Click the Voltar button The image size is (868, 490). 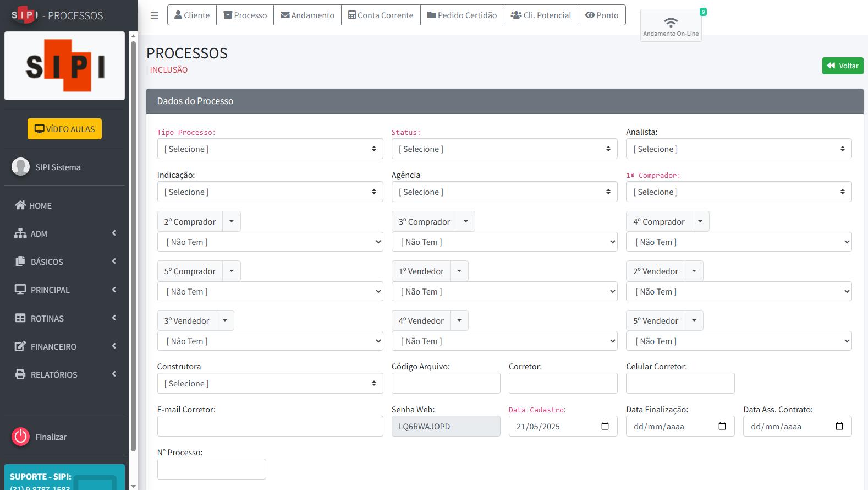[843, 66]
